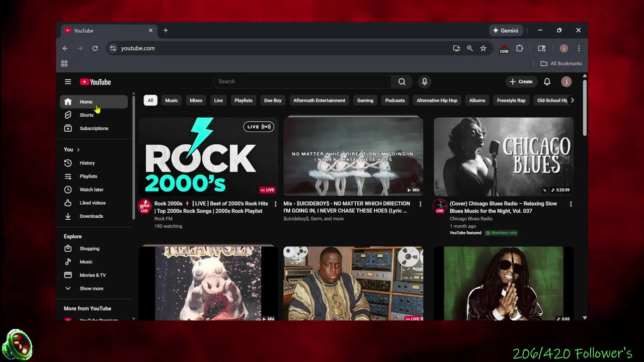Screen dimensions: 644x362
Task: Open Rock FM channel avatar
Action: 144,206
